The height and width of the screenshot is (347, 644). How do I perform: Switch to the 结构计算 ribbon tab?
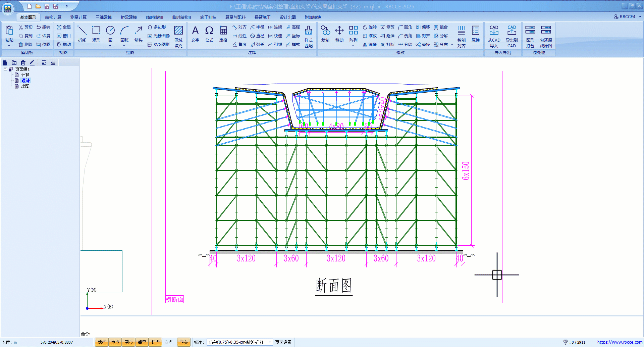53,17
